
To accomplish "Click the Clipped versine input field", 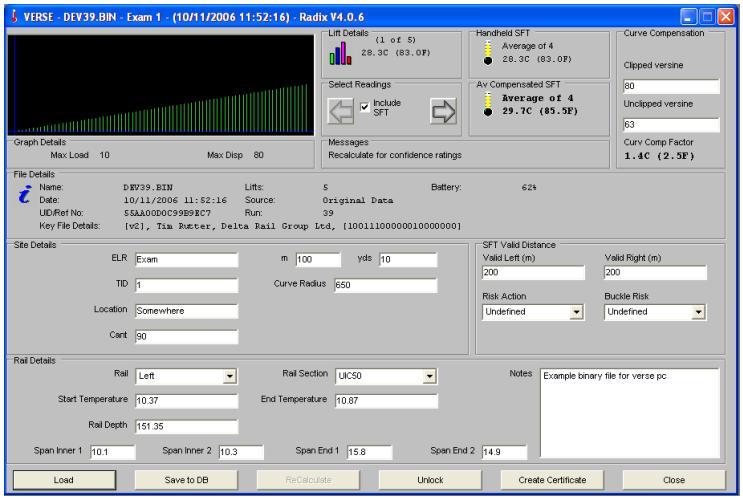I will point(671,86).
